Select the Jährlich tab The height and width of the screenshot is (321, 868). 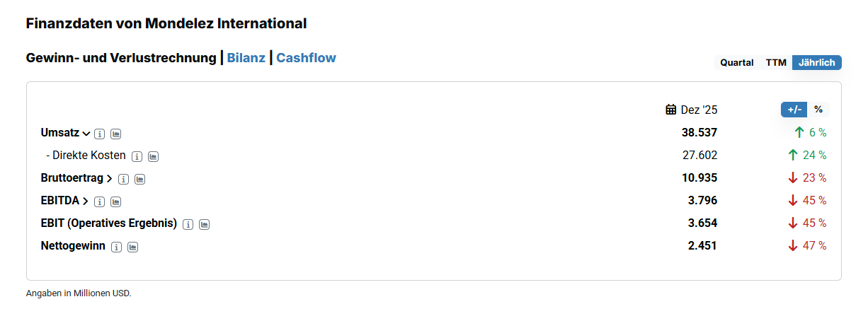click(817, 62)
